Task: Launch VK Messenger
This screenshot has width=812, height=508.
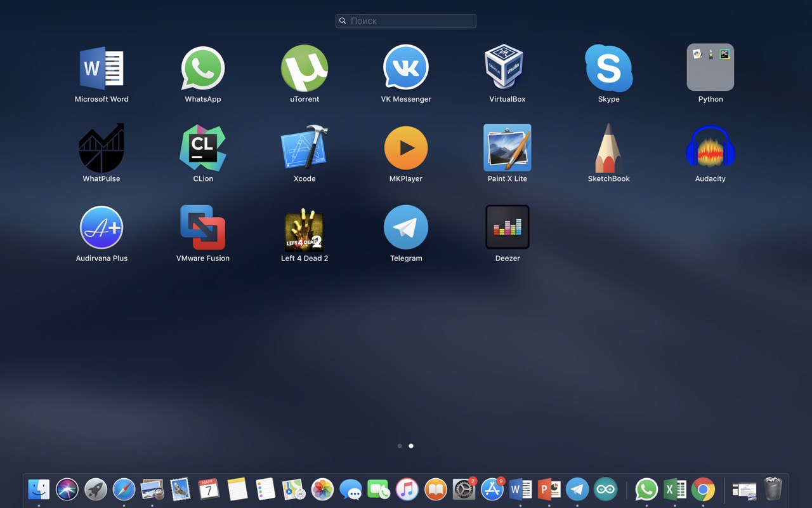Action: pyautogui.click(x=406, y=67)
